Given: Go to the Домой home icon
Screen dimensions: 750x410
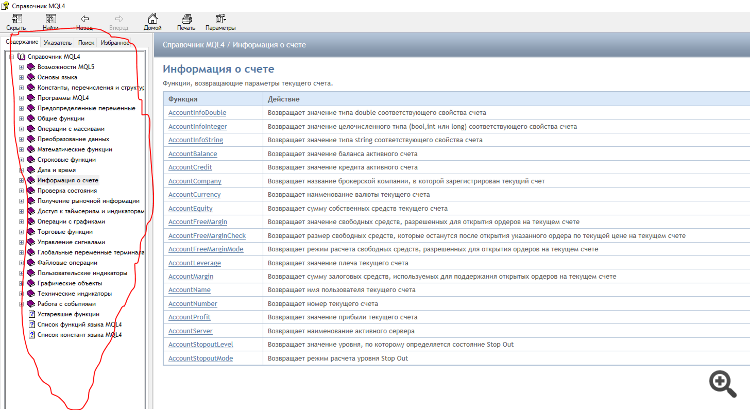Looking at the screenshot, I should pyautogui.click(x=153, y=19).
